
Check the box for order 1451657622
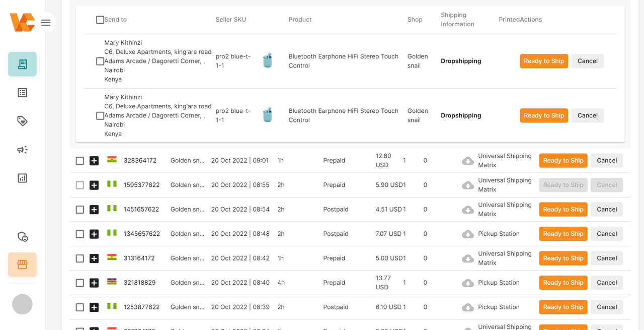[80, 210]
